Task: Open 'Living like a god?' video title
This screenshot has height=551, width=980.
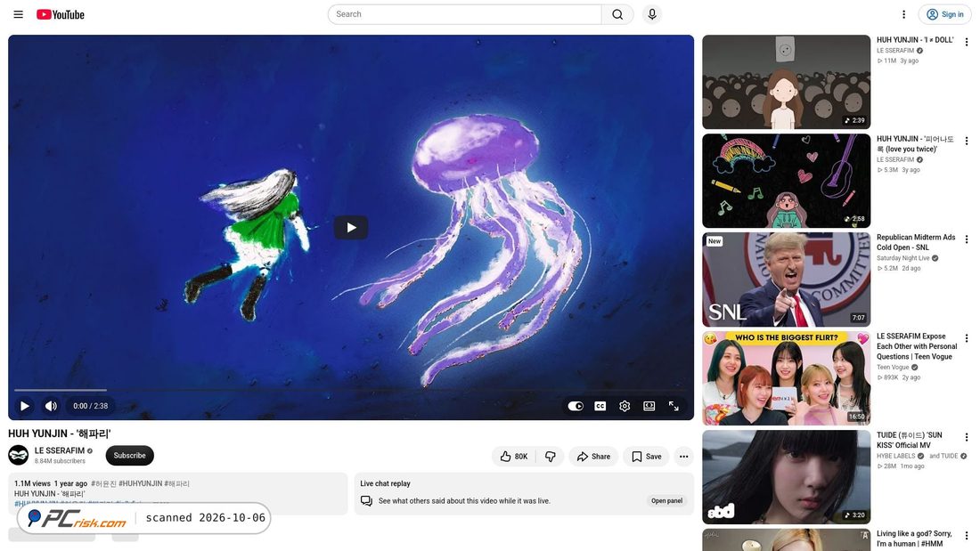Action: 914,539
